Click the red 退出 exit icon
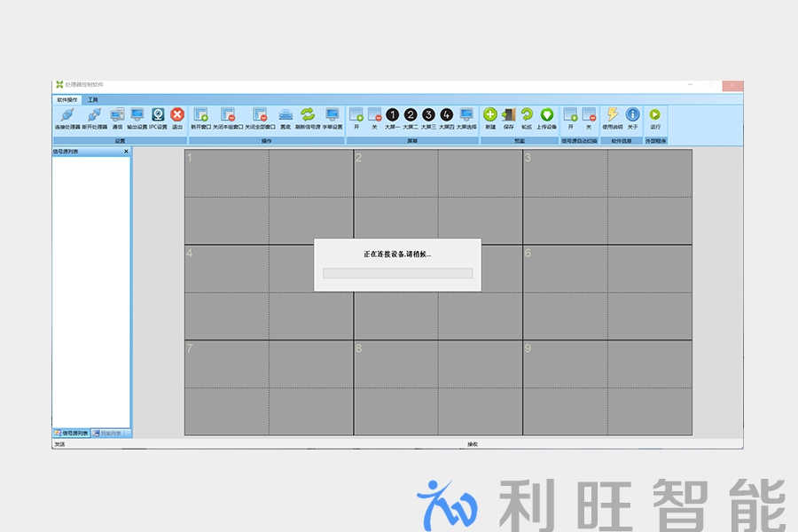This screenshot has height=532, width=798. [177, 115]
